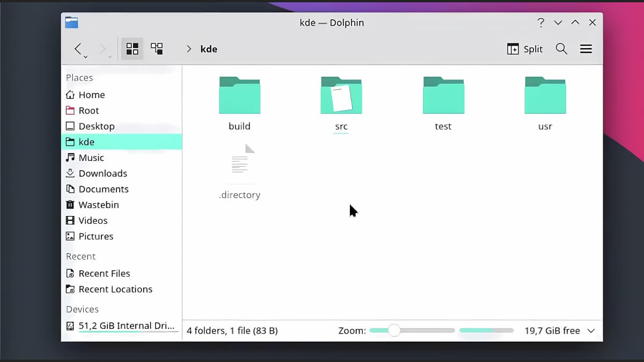Select the usr folder icon

pos(545,95)
